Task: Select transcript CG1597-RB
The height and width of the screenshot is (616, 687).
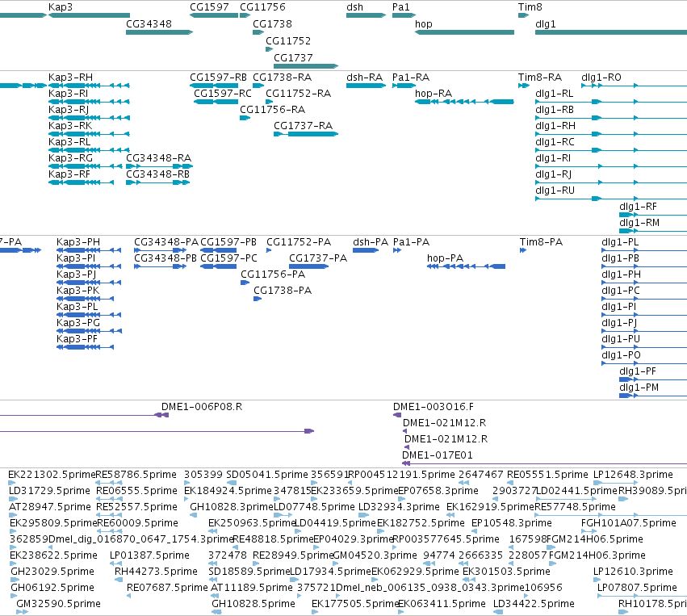Action: tap(214, 86)
